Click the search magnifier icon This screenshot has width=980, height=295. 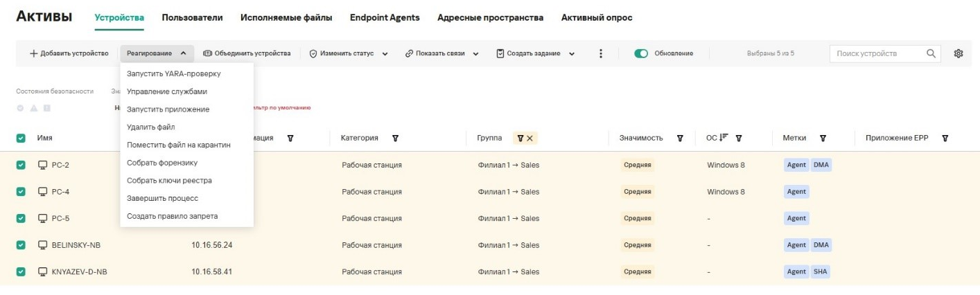931,53
